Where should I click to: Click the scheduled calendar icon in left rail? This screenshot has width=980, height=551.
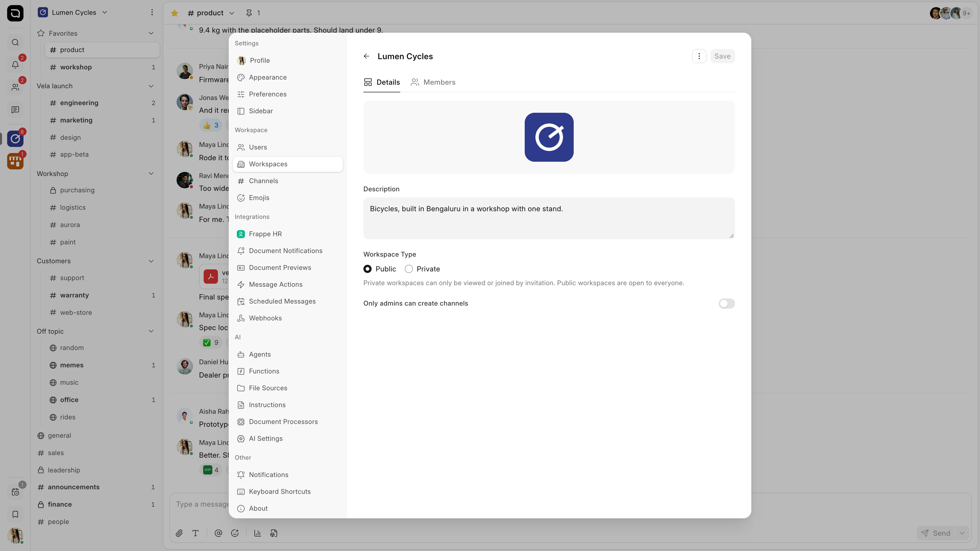15,492
